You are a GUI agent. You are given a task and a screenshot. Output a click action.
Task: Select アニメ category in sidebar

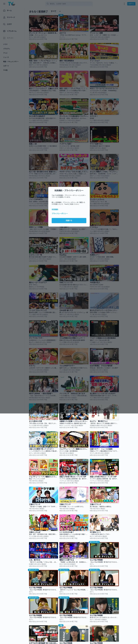(5, 53)
